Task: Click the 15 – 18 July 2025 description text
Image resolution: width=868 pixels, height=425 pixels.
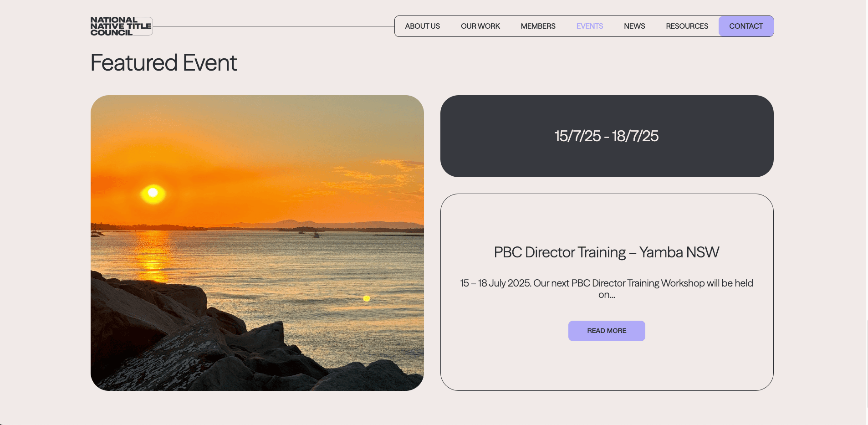Action: point(607,289)
